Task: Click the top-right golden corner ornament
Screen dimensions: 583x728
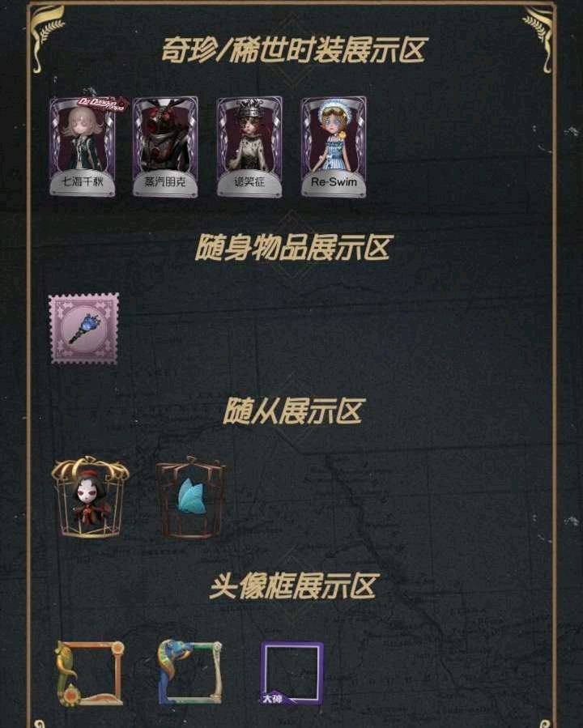Action: coord(538,37)
